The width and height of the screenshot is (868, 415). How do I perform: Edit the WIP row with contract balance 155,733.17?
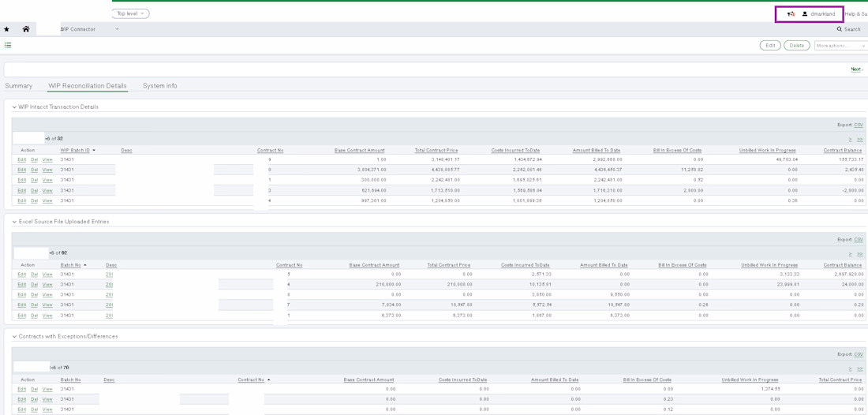tap(21, 159)
